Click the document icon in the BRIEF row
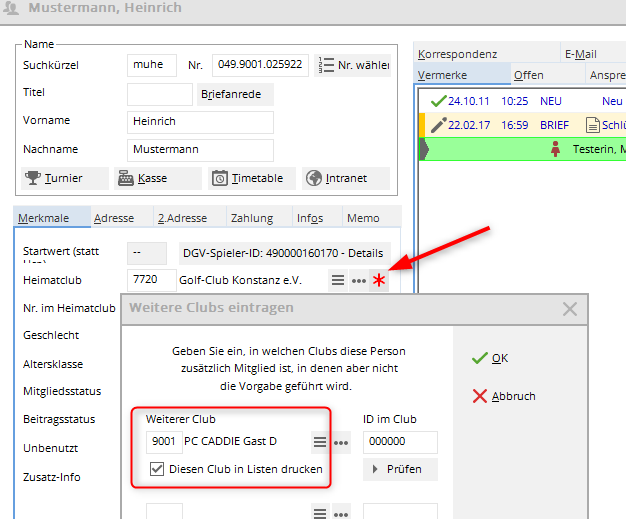Screen dimensions: 626x519 (592, 125)
